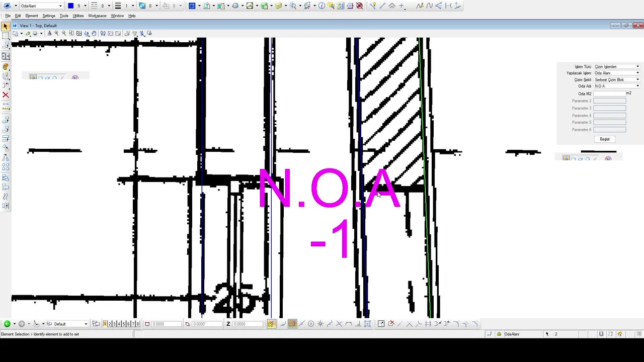Click the red cancel circle icon in top toolbar
The width and height of the screenshot is (644, 362).
359,6
